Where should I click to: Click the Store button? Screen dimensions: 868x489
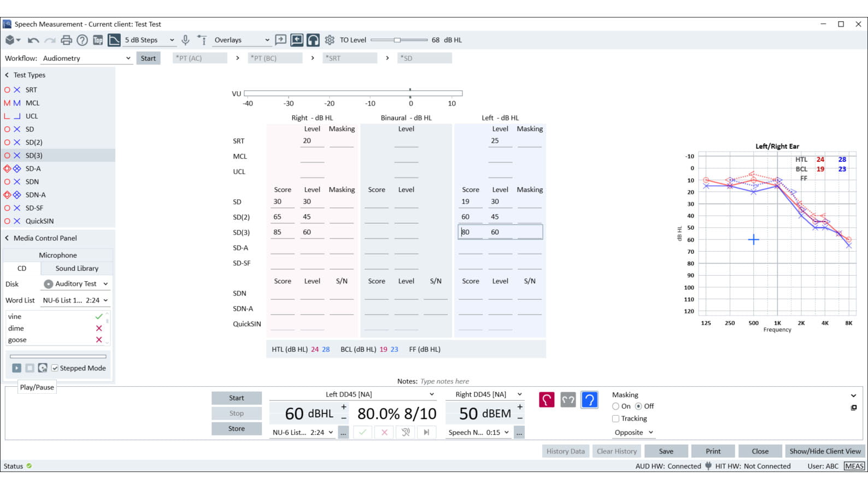(237, 428)
